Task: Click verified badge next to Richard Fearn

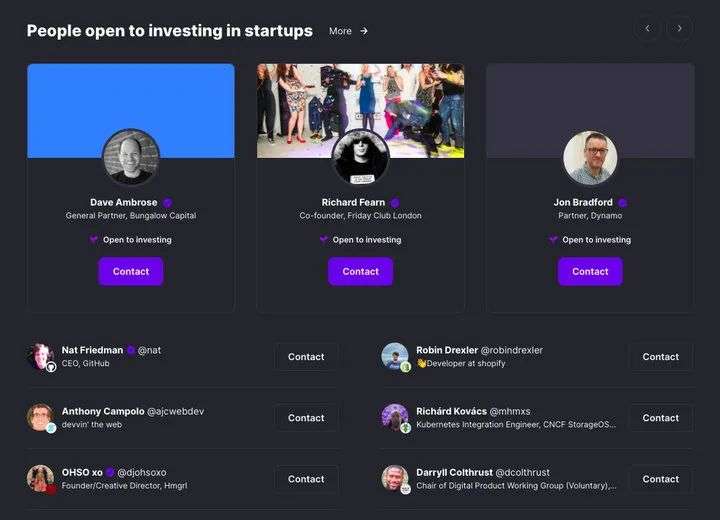Action: coord(395,202)
